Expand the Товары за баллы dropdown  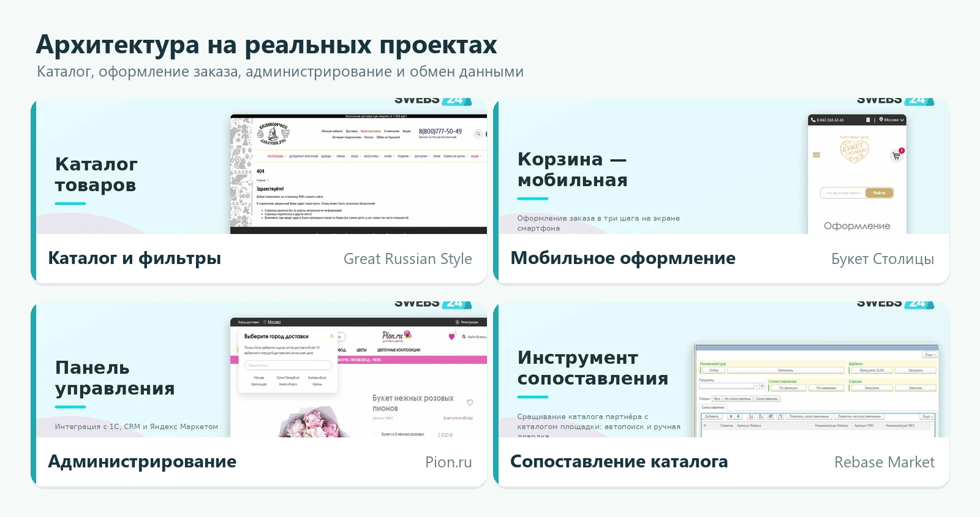[x=467, y=156]
